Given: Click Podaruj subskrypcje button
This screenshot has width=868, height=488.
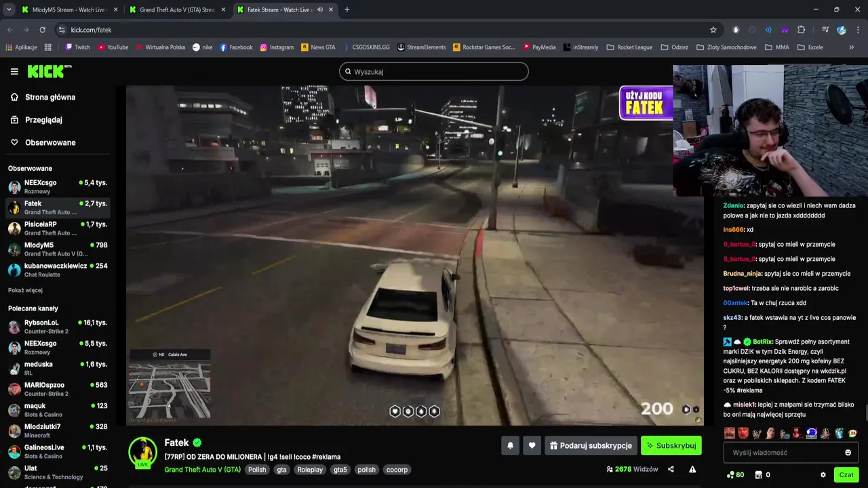Looking at the screenshot, I should 591,445.
